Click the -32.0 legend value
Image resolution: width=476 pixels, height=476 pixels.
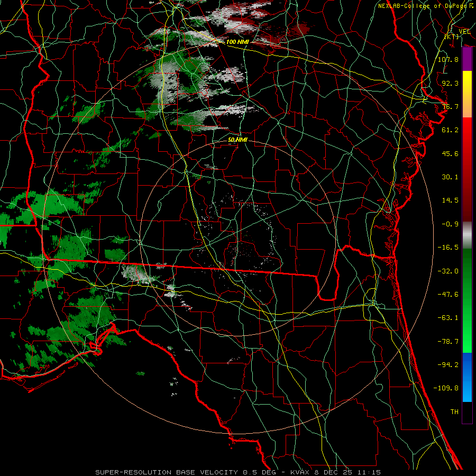[448, 271]
